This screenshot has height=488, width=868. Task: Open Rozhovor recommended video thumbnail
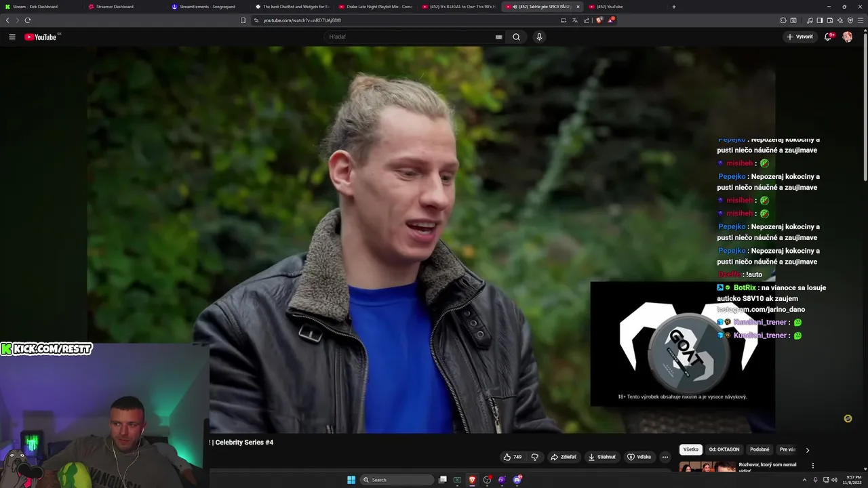(707, 466)
